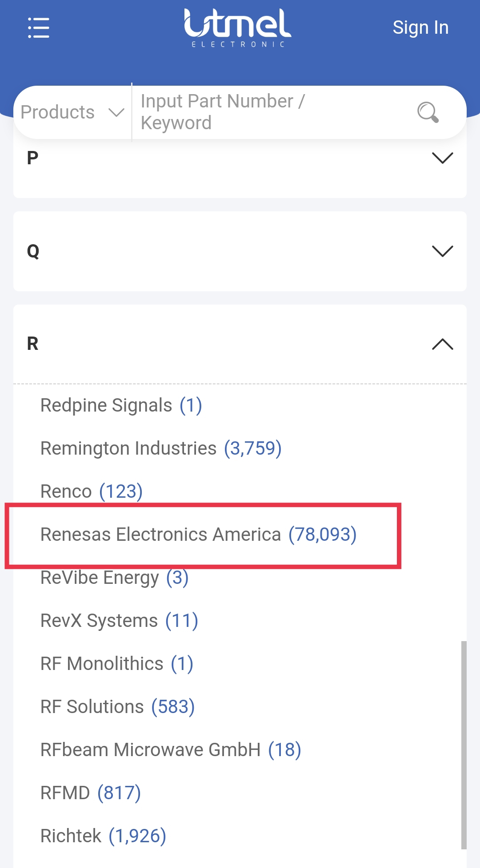Expand the Q manufacturers section
The image size is (480, 868).
(x=240, y=251)
